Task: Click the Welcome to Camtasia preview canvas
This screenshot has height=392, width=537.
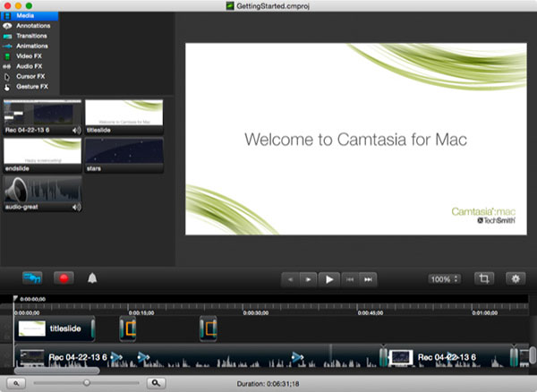Action: (356, 139)
